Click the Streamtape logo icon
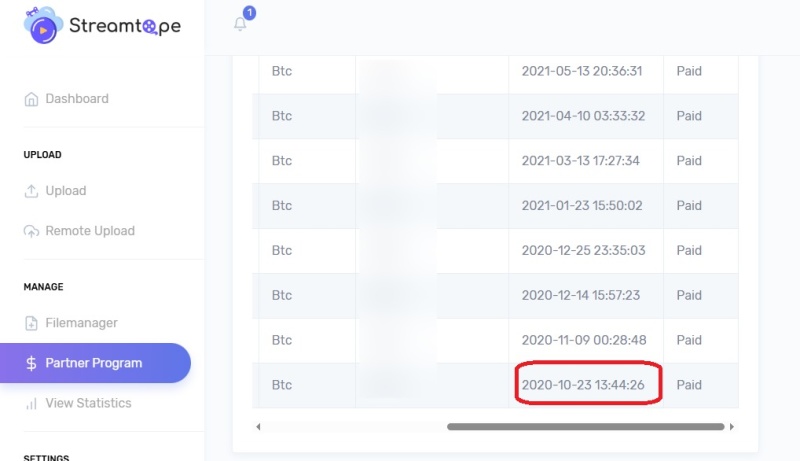The image size is (800, 461). click(x=43, y=26)
